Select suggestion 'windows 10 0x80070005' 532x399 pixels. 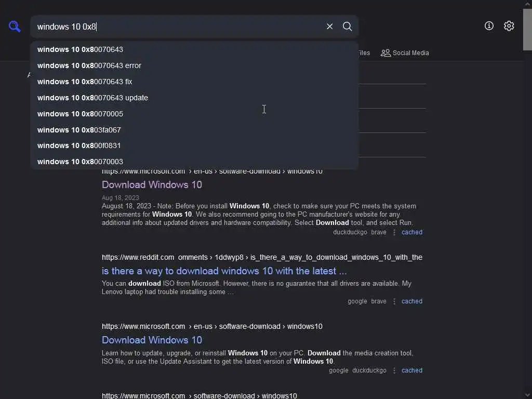point(194,114)
